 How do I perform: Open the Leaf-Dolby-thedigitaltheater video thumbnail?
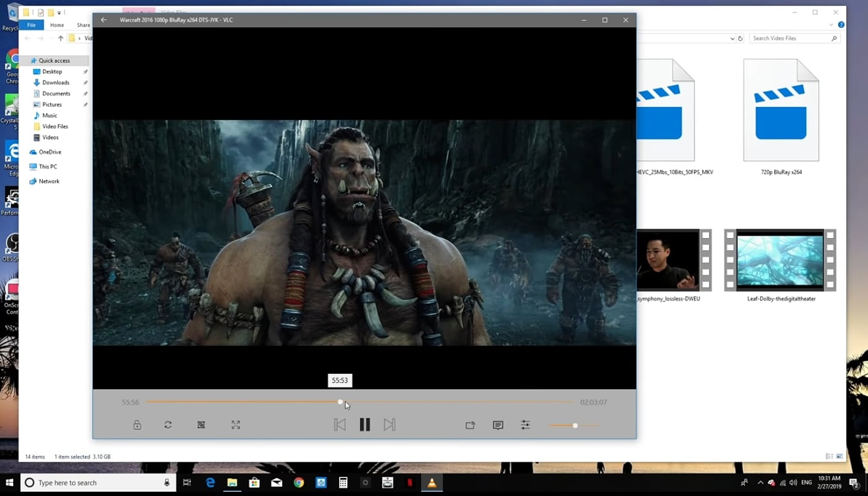pyautogui.click(x=780, y=260)
